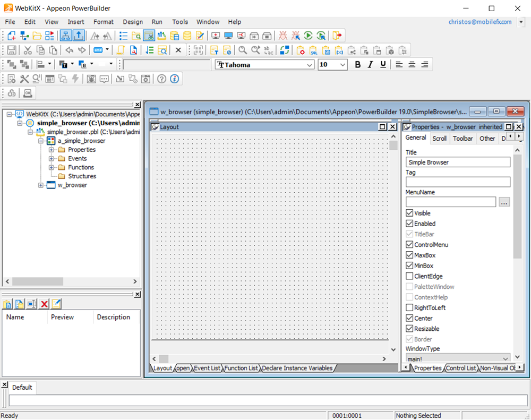Click the Align Right text icon
This screenshot has width=531, height=420.
click(x=425, y=64)
